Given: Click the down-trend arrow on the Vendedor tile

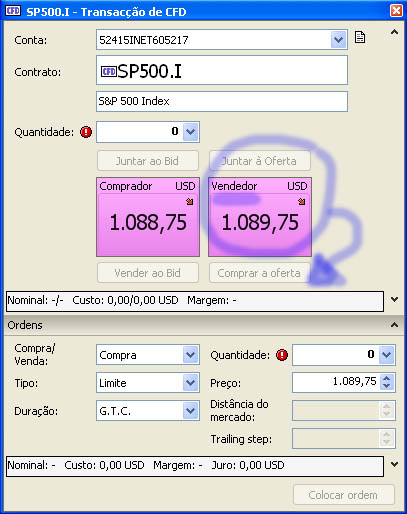Looking at the screenshot, I should coord(302,201).
